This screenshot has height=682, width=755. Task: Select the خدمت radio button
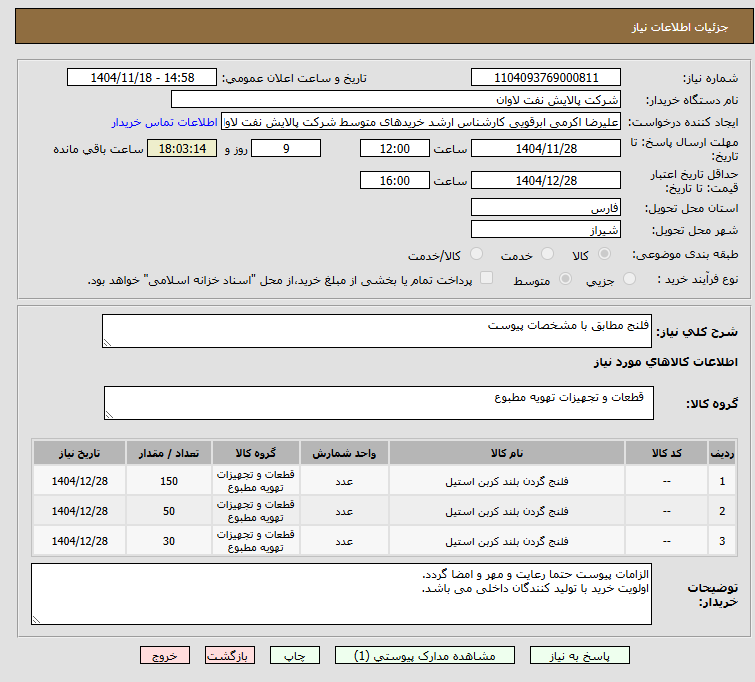(547, 254)
